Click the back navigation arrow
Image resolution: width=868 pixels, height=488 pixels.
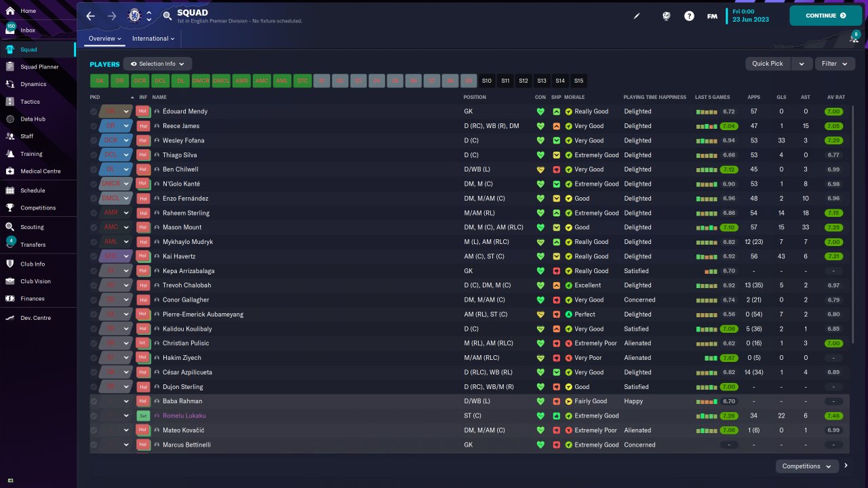pyautogui.click(x=90, y=16)
